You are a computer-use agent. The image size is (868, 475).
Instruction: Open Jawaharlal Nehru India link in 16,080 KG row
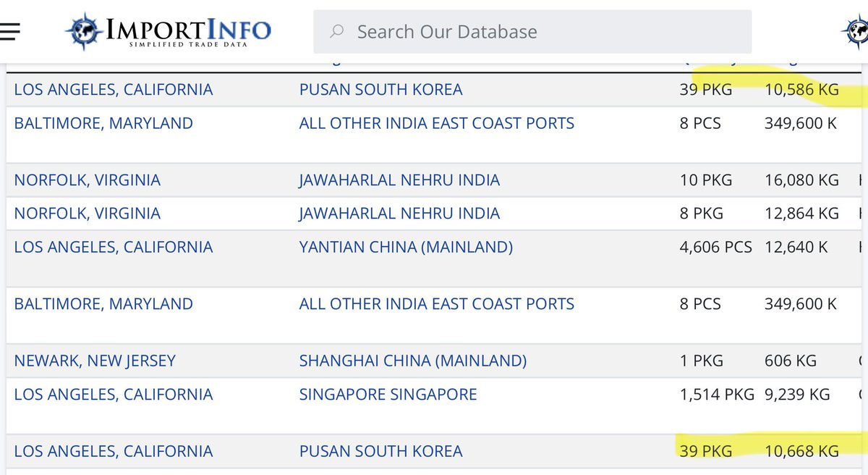click(x=399, y=180)
